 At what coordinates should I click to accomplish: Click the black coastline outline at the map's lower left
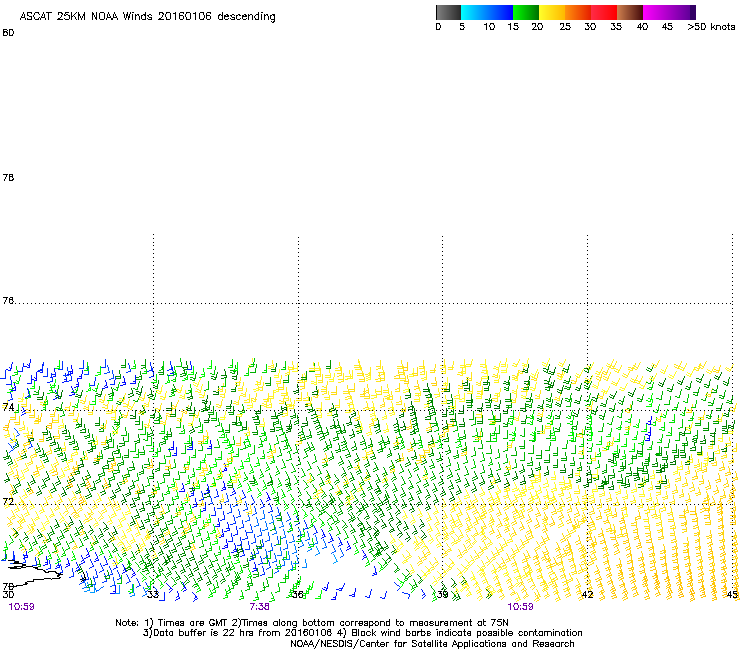coord(33,572)
